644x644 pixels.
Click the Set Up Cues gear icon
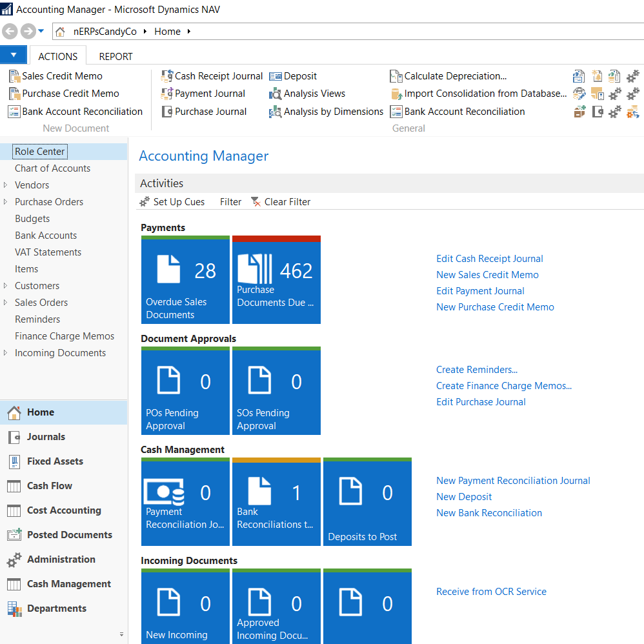click(145, 202)
